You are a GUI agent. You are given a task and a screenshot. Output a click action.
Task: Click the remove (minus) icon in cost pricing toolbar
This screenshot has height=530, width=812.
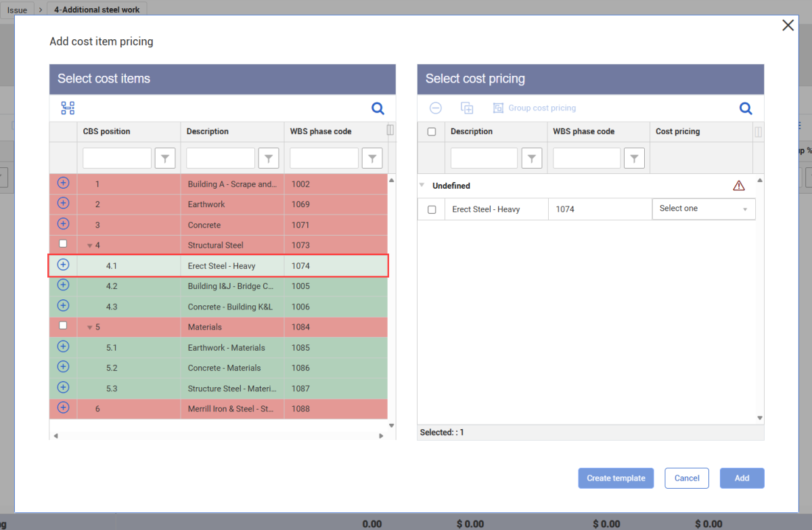click(436, 108)
